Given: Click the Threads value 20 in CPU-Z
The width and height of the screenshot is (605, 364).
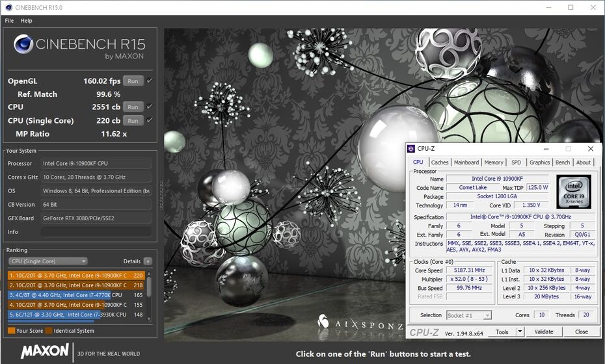Looking at the screenshot, I should click(x=586, y=315).
